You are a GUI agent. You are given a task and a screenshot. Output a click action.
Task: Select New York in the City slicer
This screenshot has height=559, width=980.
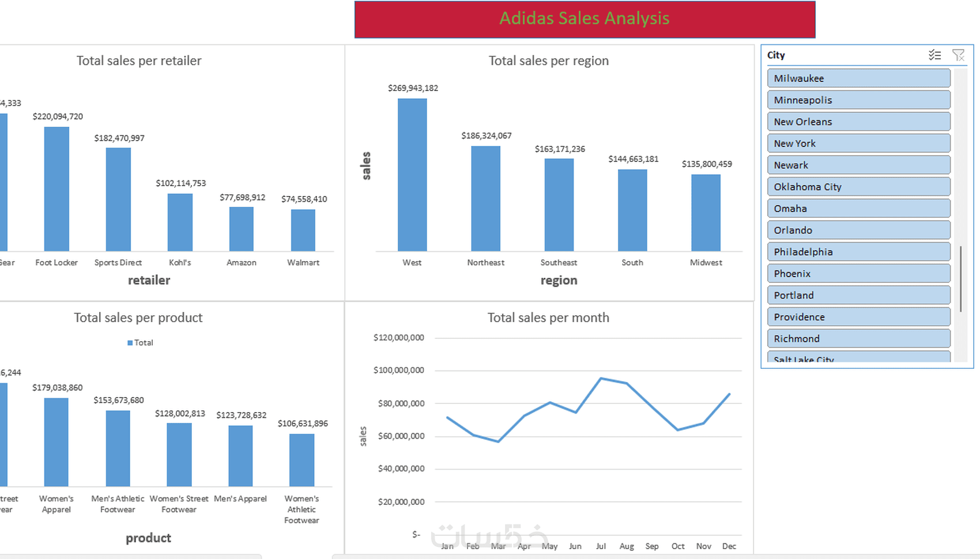858,143
